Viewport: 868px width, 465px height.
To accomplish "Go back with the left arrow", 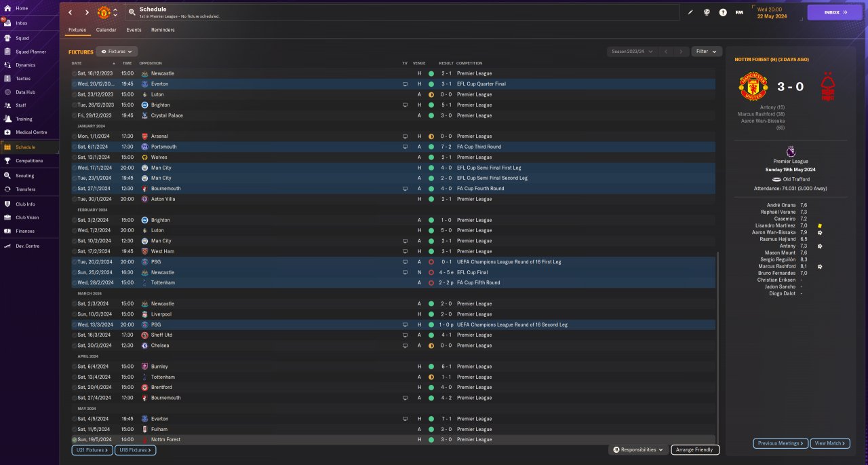I will point(70,12).
